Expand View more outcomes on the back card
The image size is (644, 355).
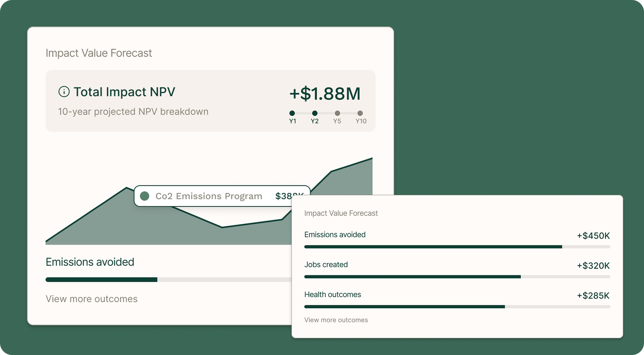point(336,320)
